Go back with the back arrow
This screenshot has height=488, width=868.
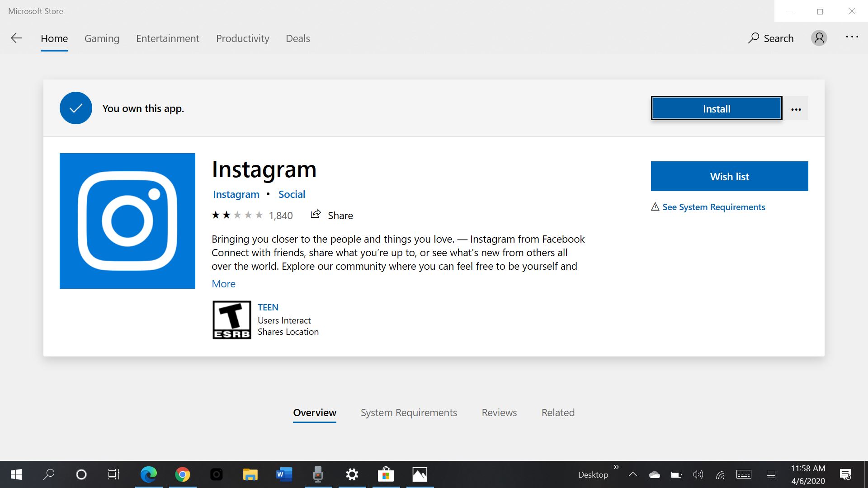[x=16, y=38]
